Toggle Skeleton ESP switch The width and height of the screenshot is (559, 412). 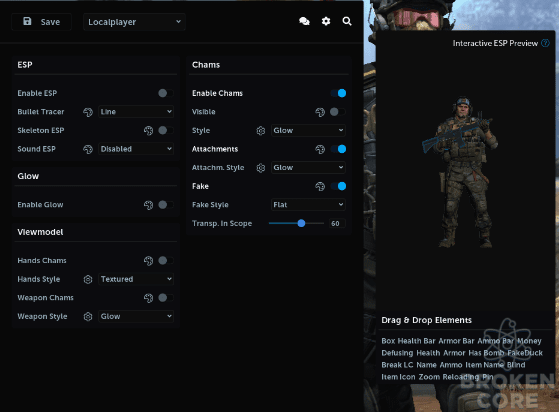(x=166, y=130)
